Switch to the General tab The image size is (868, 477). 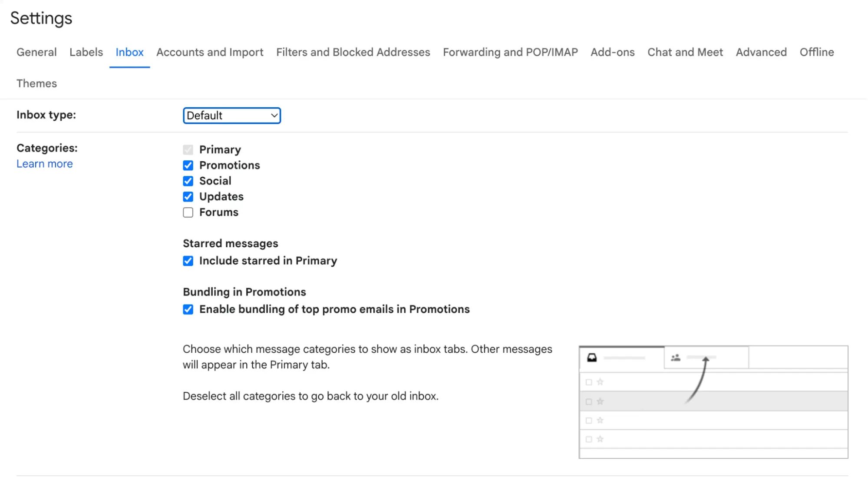pyautogui.click(x=36, y=52)
